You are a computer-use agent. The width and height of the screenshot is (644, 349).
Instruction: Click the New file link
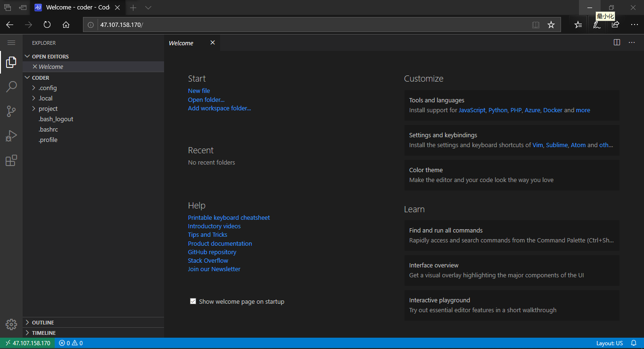coord(199,91)
